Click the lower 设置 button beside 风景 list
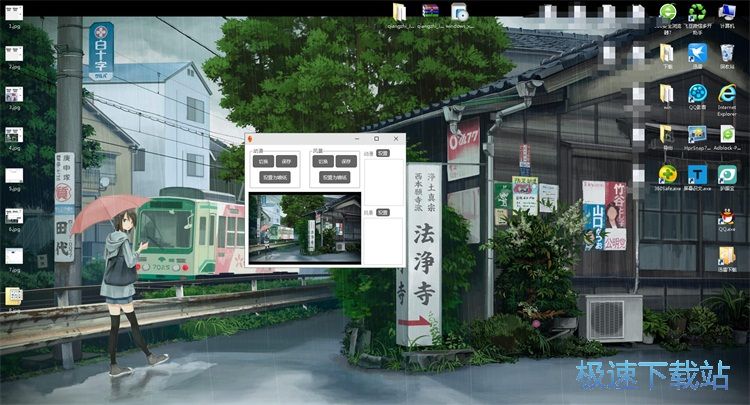The image size is (750, 405). pyautogui.click(x=383, y=212)
